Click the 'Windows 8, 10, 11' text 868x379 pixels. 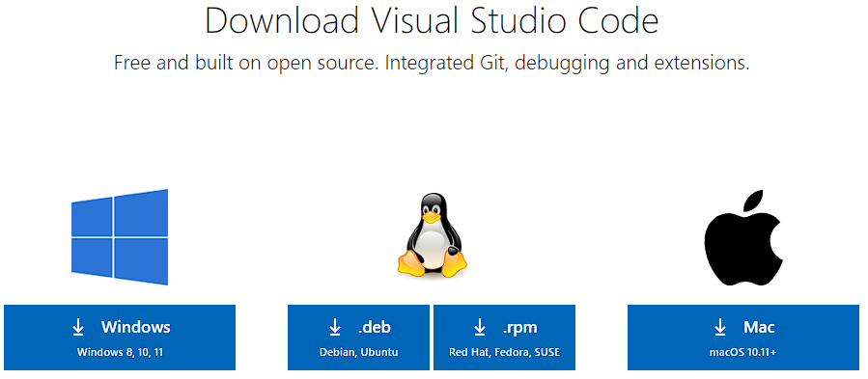[x=120, y=352]
